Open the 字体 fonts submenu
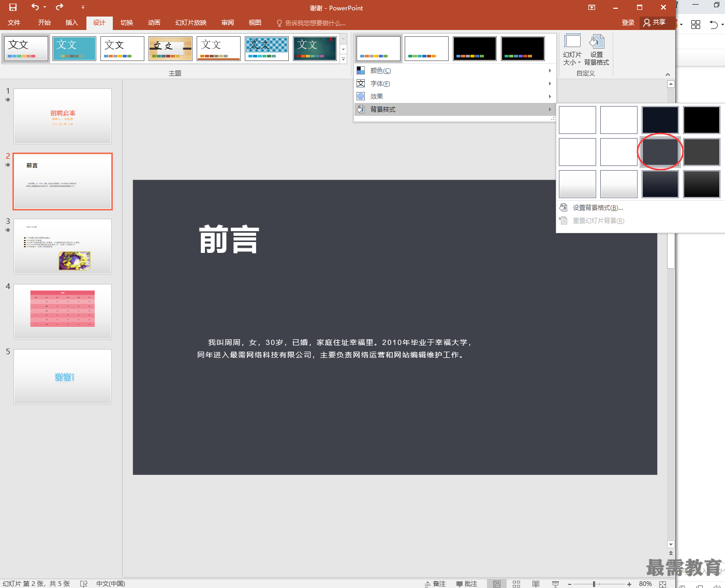 point(455,83)
